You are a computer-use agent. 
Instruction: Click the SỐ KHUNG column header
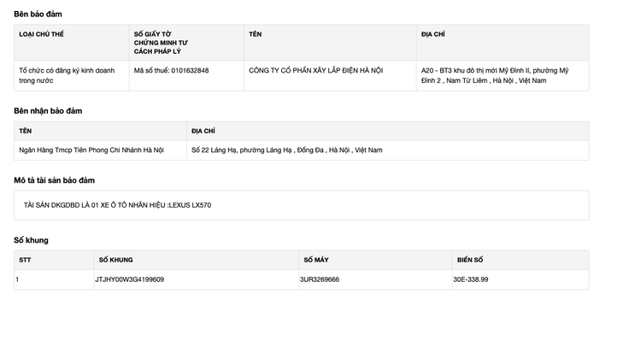tap(115, 260)
